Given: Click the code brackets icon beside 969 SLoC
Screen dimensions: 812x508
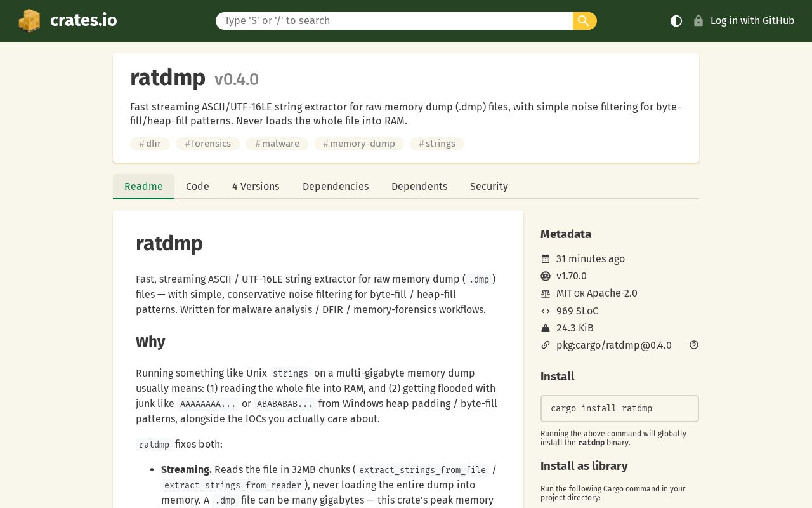Looking at the screenshot, I should 546,311.
